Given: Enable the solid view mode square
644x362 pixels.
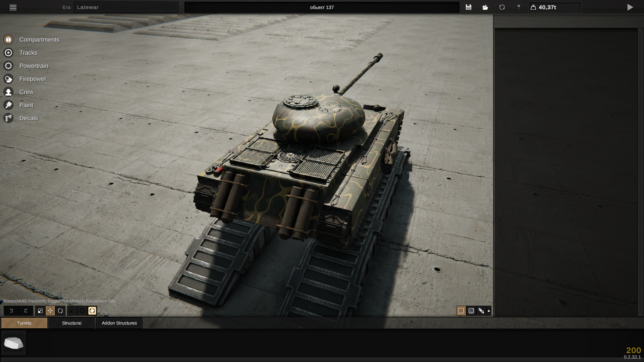Looking at the screenshot, I should 461,311.
